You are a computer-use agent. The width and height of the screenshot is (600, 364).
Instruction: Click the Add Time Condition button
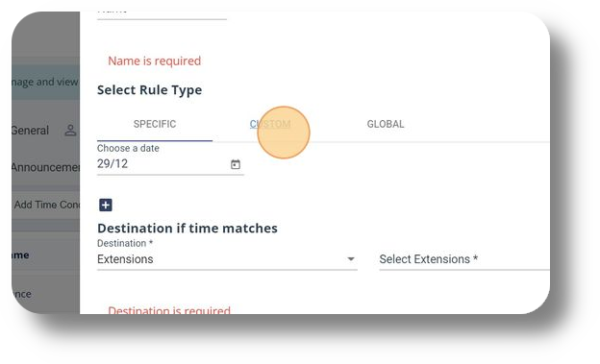pyautogui.click(x=46, y=205)
